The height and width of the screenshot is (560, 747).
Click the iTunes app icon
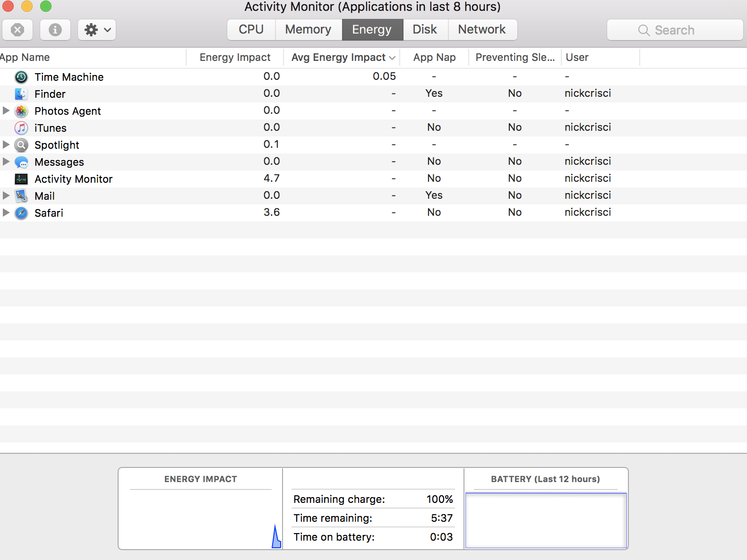point(21,128)
